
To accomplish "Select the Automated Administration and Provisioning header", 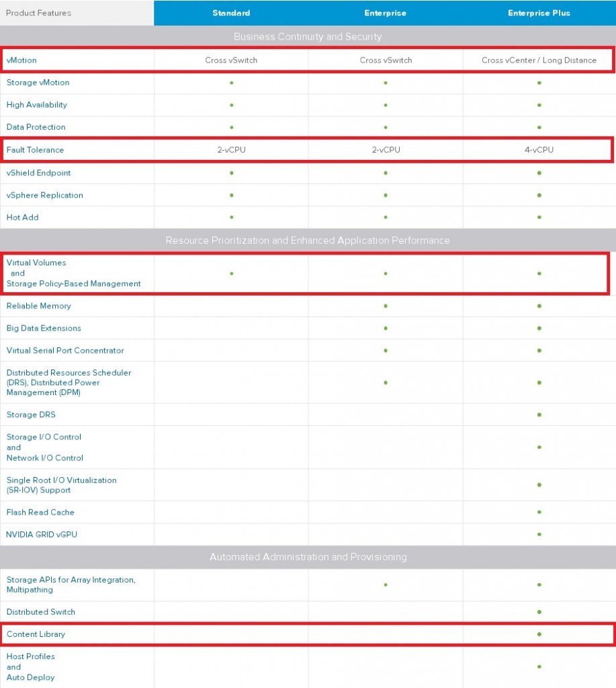I will (308, 556).
